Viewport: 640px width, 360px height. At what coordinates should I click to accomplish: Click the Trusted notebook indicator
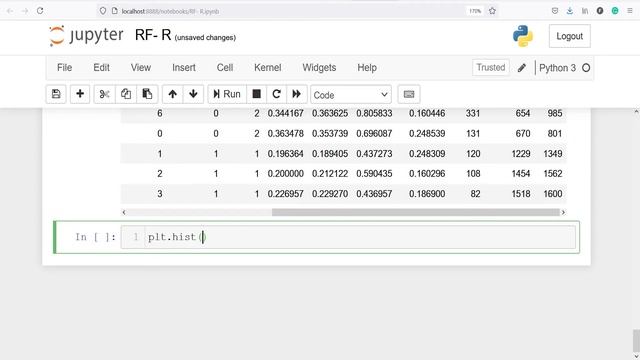[491, 67]
